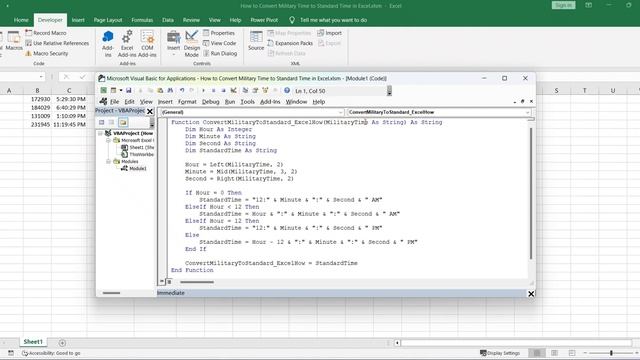Collapse the Microsoft Excel Objects folder

(x=109, y=140)
